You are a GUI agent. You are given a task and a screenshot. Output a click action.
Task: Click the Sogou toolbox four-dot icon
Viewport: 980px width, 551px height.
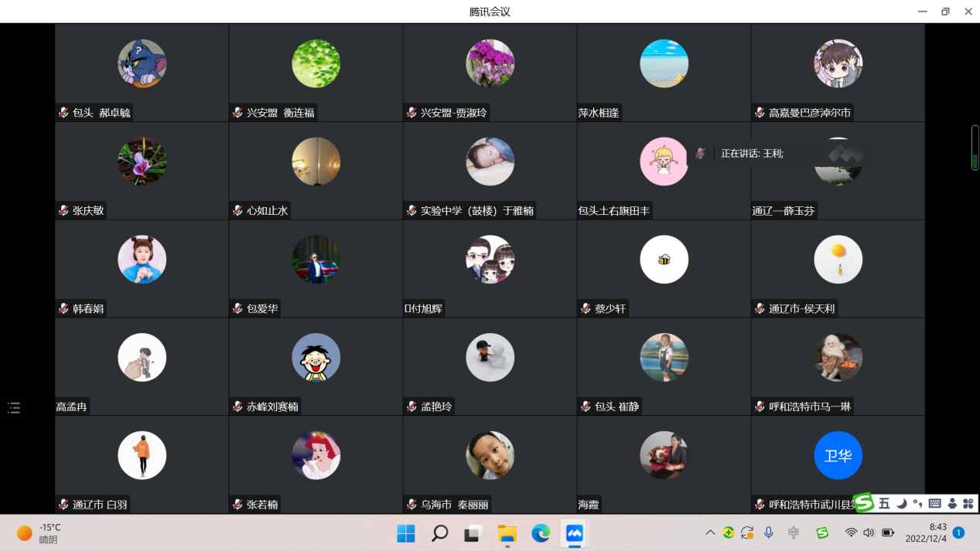(x=968, y=504)
